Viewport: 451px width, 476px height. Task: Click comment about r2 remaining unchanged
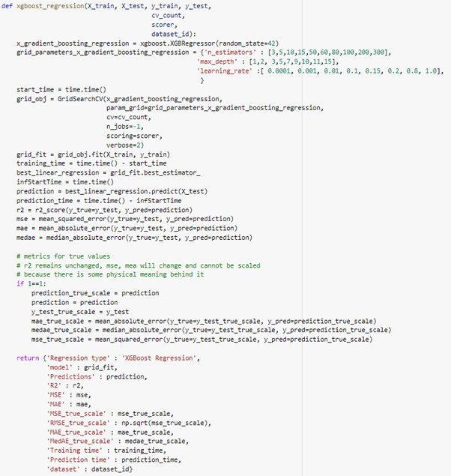139,265
